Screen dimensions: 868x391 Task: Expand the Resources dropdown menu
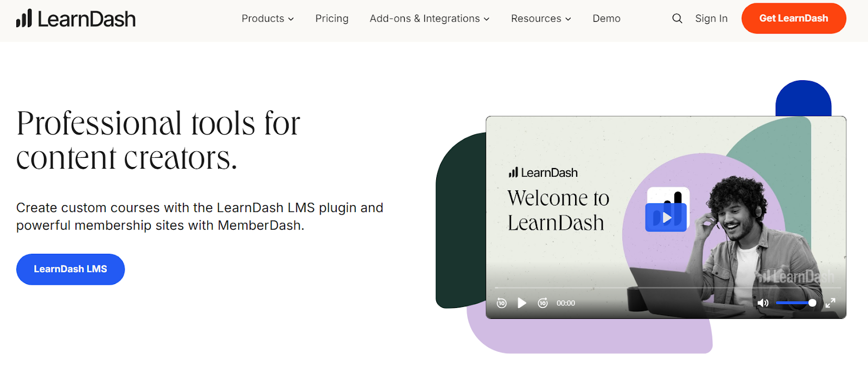click(x=541, y=18)
